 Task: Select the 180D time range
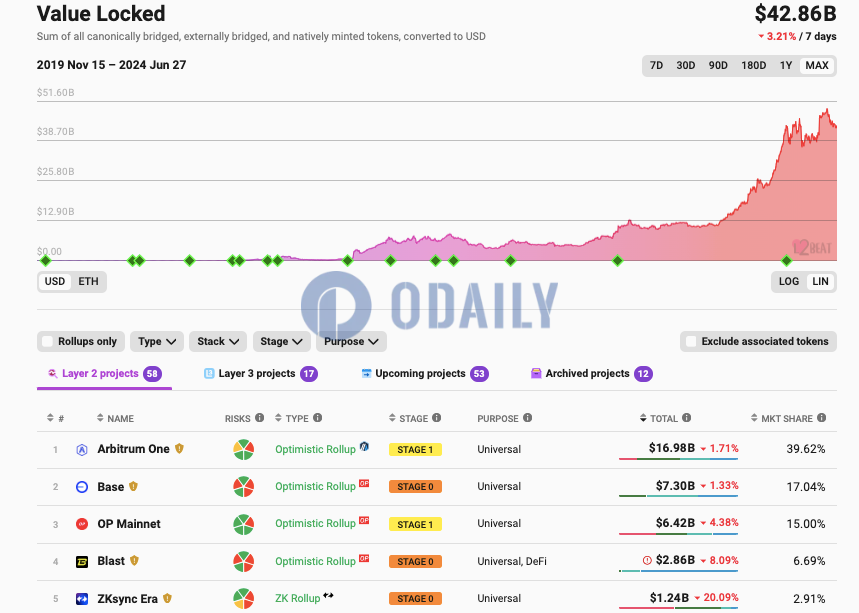click(x=754, y=66)
